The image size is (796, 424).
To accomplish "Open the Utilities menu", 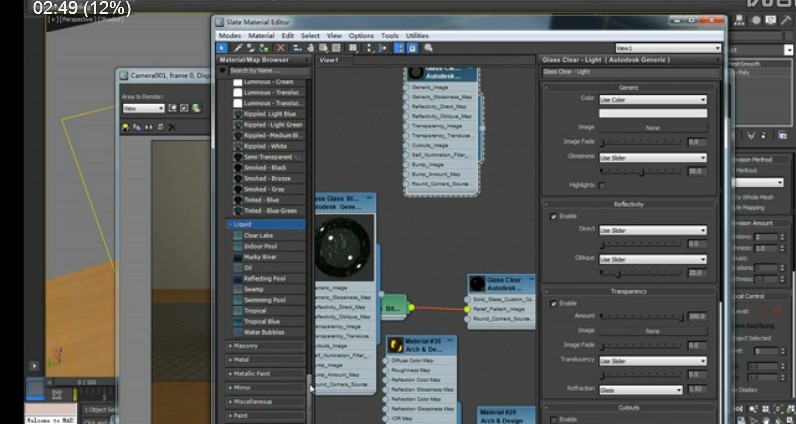I will coord(416,36).
